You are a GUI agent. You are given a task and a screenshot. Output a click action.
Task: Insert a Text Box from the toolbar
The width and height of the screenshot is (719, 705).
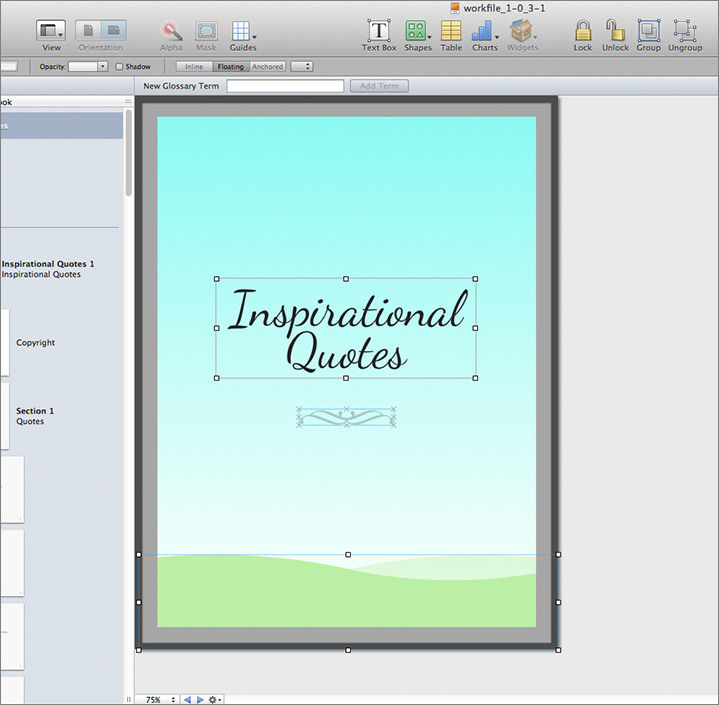[379, 31]
